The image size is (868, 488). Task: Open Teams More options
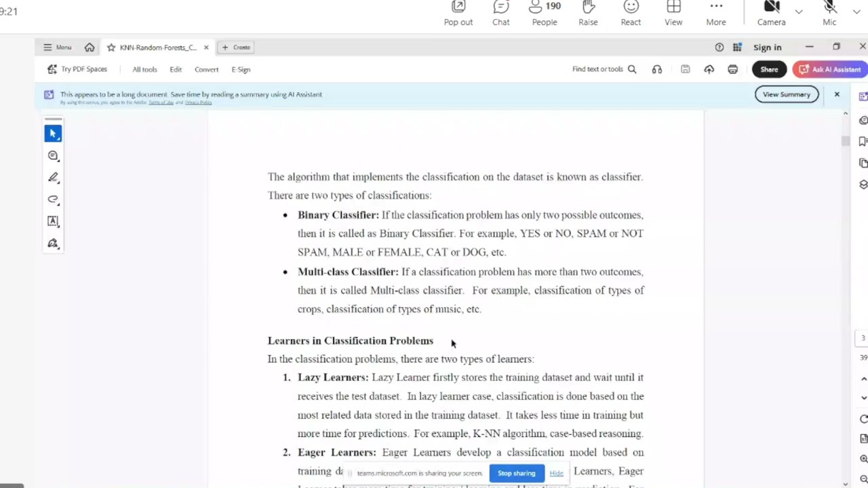coord(716,14)
